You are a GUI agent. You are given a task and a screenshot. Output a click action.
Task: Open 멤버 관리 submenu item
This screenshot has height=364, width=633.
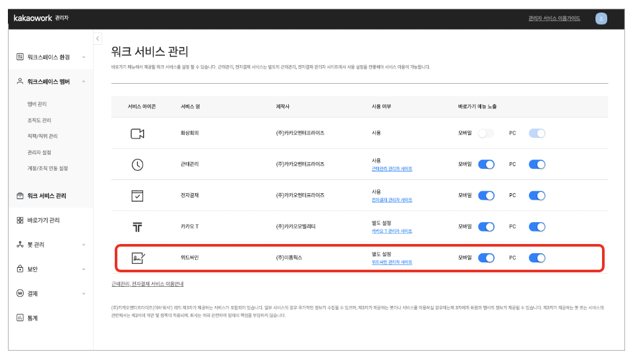click(37, 104)
